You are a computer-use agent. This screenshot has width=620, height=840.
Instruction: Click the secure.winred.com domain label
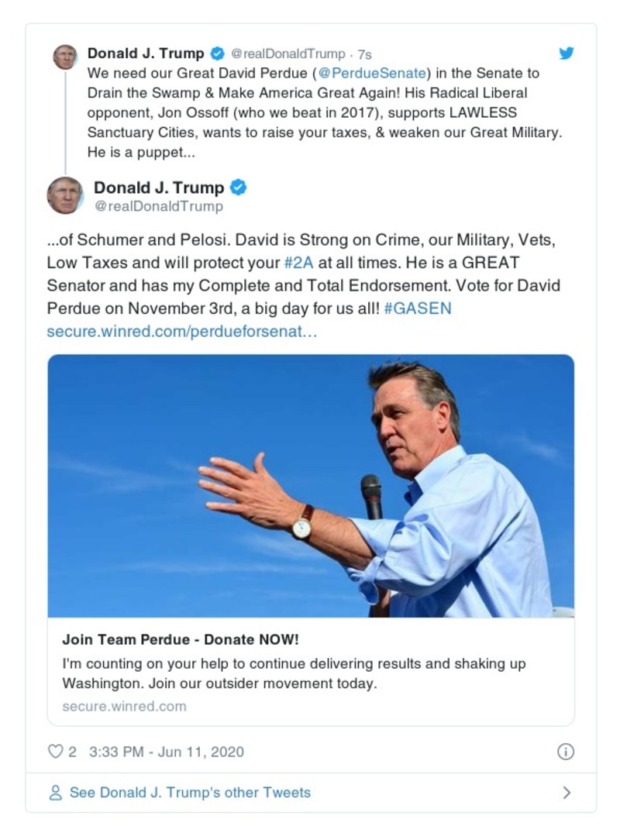[124, 706]
